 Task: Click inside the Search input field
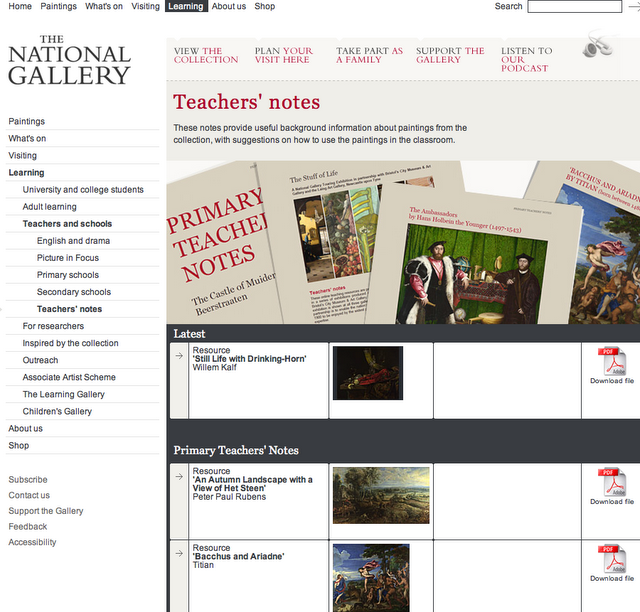click(575, 7)
